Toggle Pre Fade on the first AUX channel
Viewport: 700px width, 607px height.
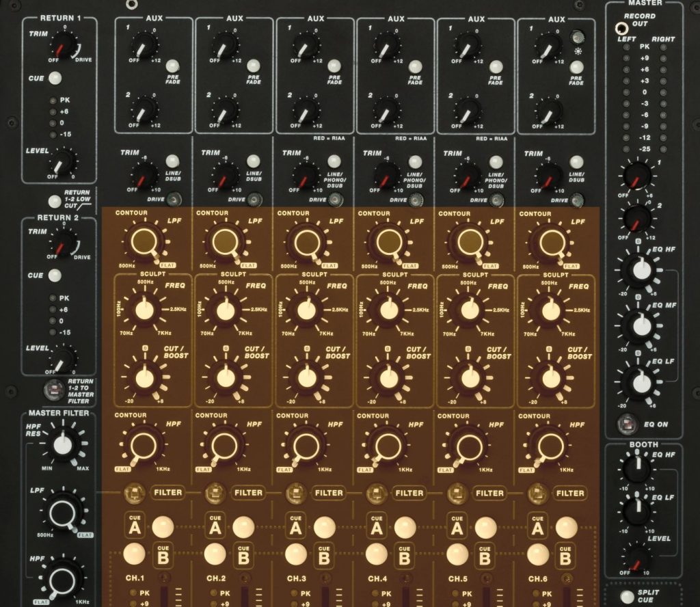point(174,66)
